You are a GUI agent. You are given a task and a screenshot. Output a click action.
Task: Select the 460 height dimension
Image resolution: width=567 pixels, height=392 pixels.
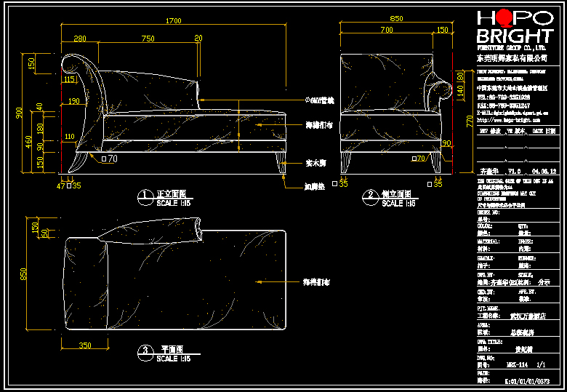click(28, 141)
